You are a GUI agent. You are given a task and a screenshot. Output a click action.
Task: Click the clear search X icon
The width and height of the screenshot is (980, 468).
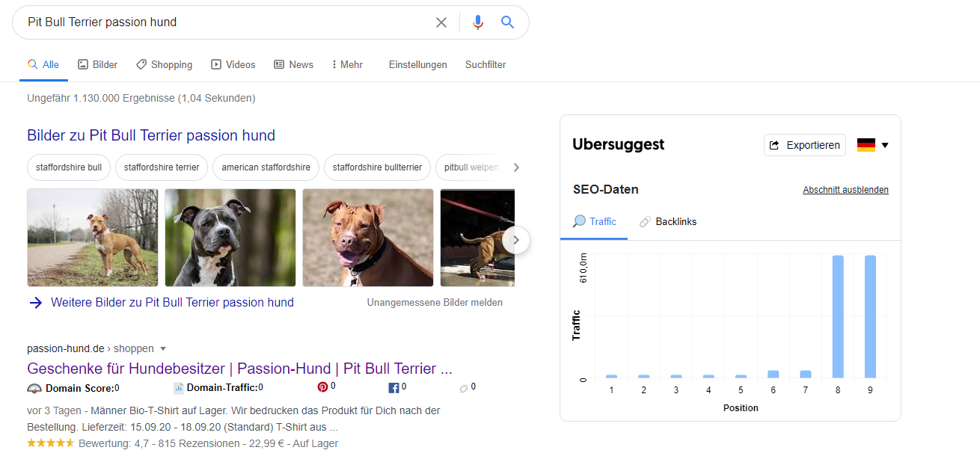[x=441, y=22]
